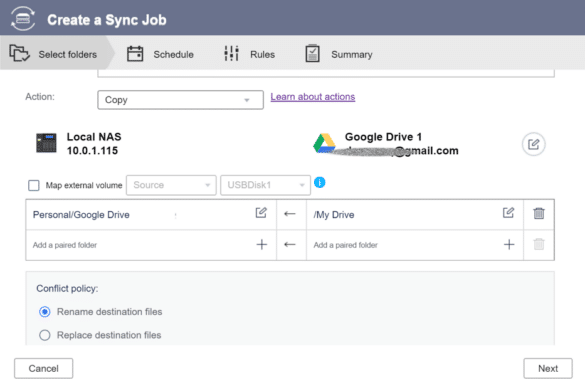This screenshot has width=585, height=390.
Task: Click the Schedule calendar icon
Action: [135, 53]
